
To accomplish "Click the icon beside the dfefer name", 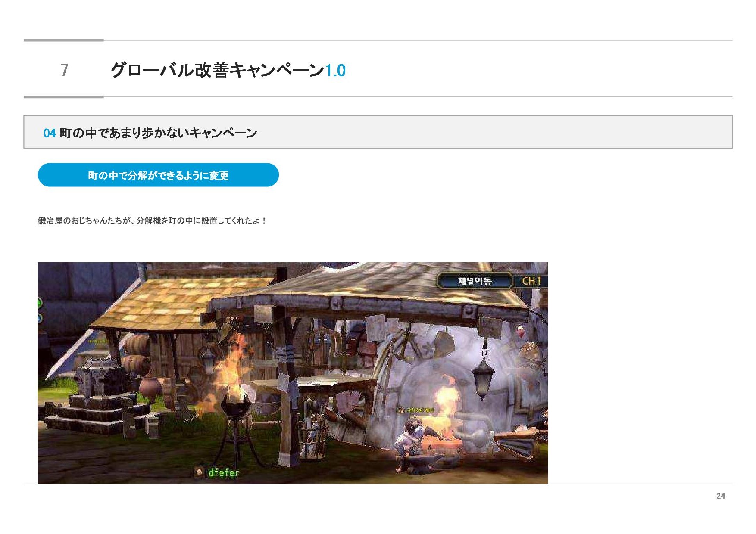I will pyautogui.click(x=199, y=472).
